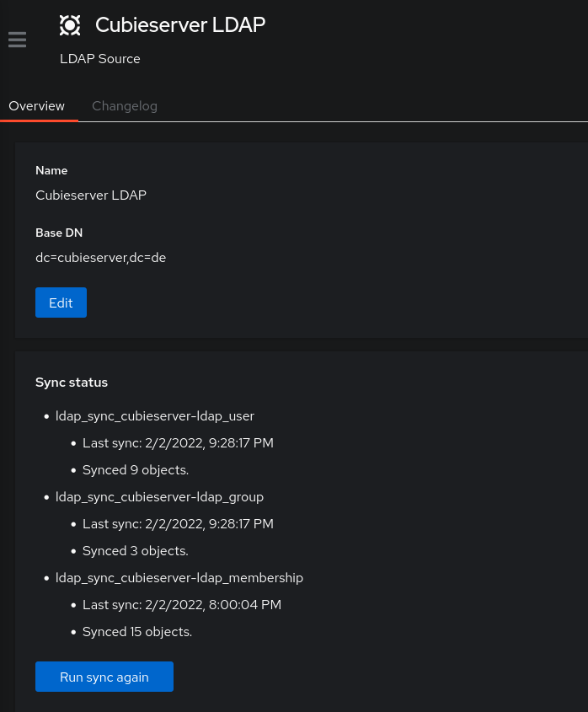Select the Base DN value dc=cubieserver,dc=de
The image size is (588, 712).
tap(100, 258)
